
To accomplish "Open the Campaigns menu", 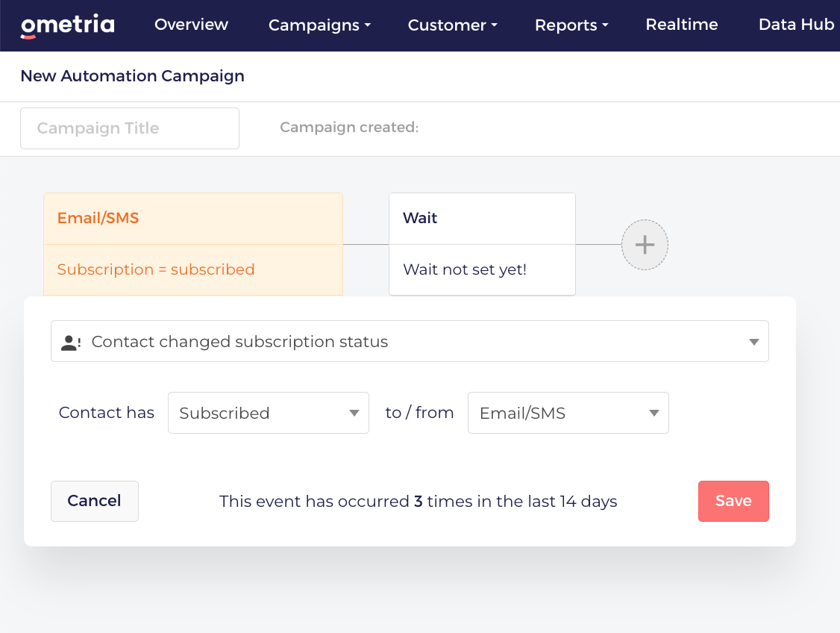I will point(319,25).
